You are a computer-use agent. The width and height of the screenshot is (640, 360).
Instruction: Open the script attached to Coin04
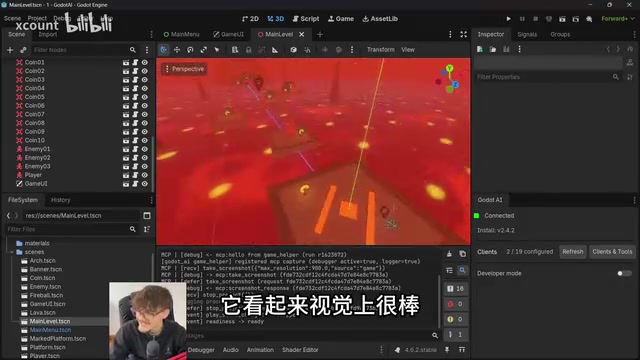coord(135,88)
